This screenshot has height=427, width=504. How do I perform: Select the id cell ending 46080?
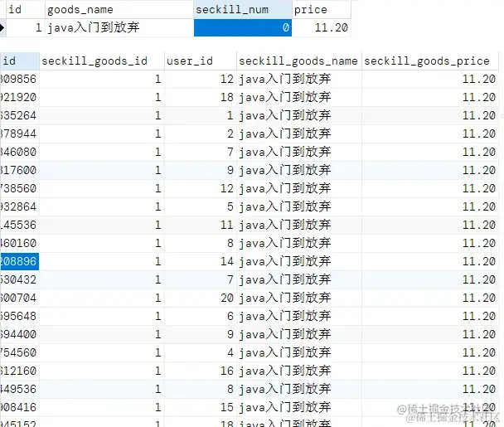coord(19,152)
